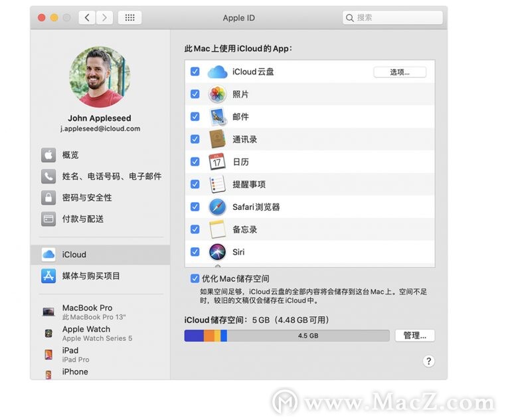This screenshot has height=420, width=510.
Task: Click the MacBook Pro device icon
Action: pos(48,312)
